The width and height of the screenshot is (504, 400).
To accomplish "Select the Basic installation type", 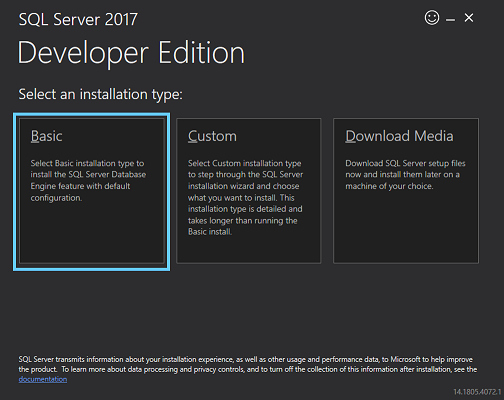I will (92, 192).
